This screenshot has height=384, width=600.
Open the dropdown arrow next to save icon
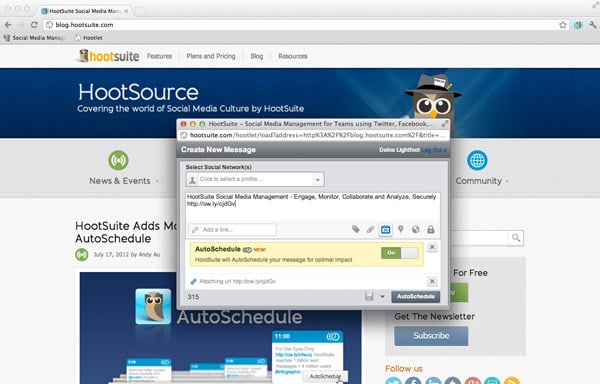click(382, 296)
